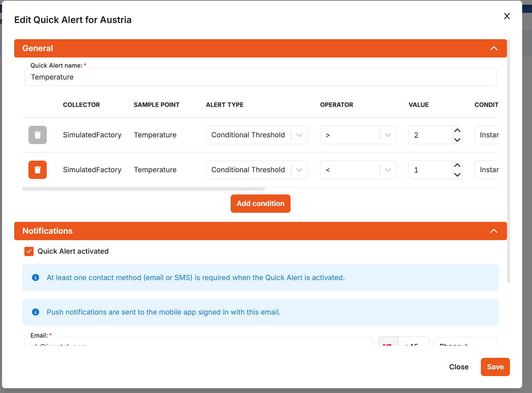The width and height of the screenshot is (532, 393).
Task: Open the operator dropdown showing '>'
Action: pos(358,135)
